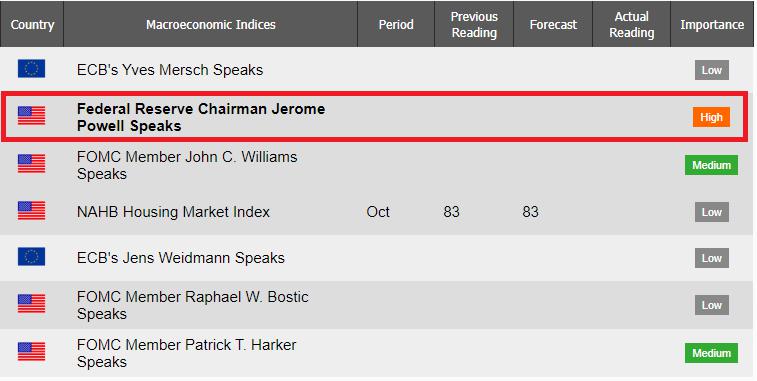757x381 pixels.
Task: Open the NAHB Housing Market Index event
Action: [x=173, y=212]
